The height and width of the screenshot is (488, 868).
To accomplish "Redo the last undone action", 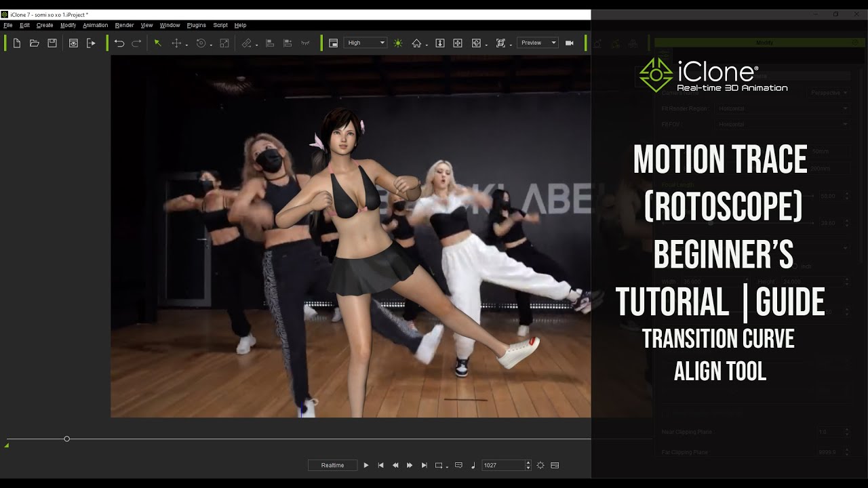I will click(x=136, y=43).
